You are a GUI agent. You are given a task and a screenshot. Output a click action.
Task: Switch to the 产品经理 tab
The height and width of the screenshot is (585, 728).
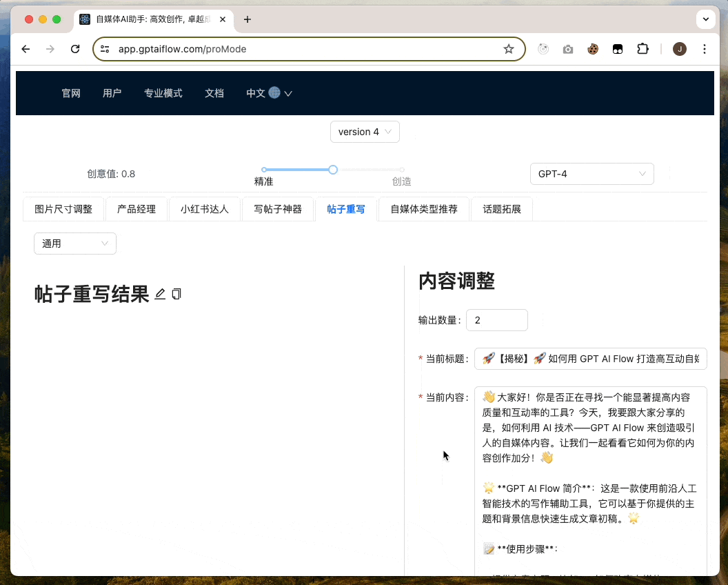136,209
